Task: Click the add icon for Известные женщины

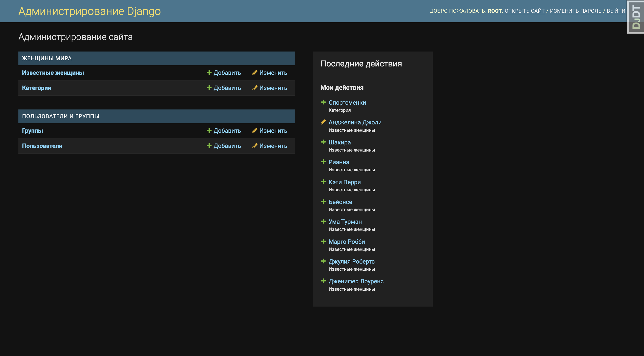Action: click(209, 73)
